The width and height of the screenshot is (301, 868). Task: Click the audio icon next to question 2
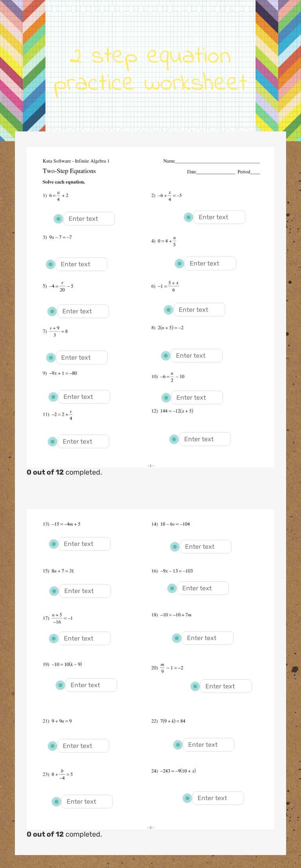[x=188, y=217]
